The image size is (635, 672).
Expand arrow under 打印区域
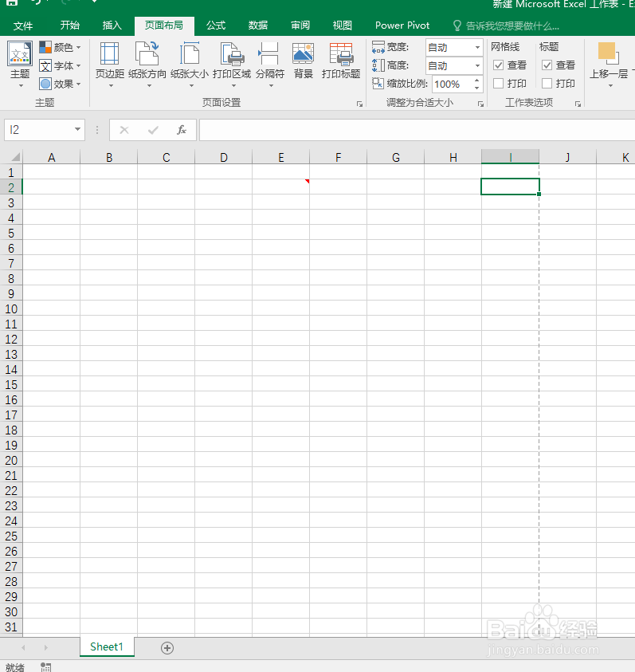233,86
